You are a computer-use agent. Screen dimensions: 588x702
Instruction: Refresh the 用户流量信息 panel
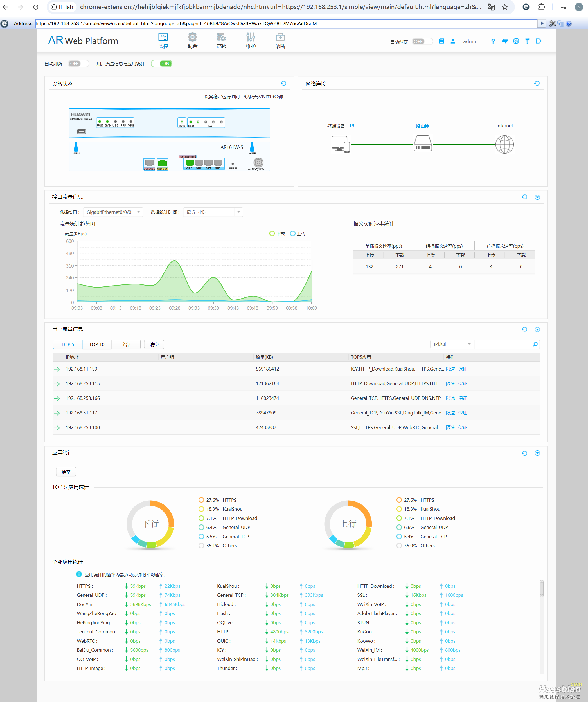pyautogui.click(x=524, y=329)
